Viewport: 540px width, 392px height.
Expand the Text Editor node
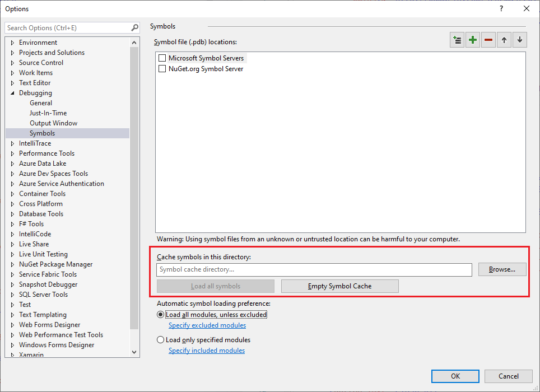coord(13,83)
